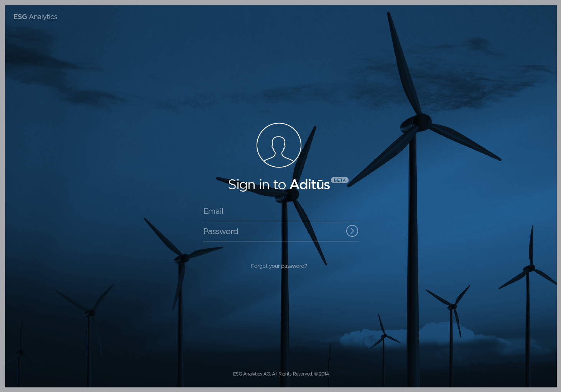Click the Sign in to Aditūs heading
Image resolution: width=561 pixels, height=392 pixels.
click(279, 185)
